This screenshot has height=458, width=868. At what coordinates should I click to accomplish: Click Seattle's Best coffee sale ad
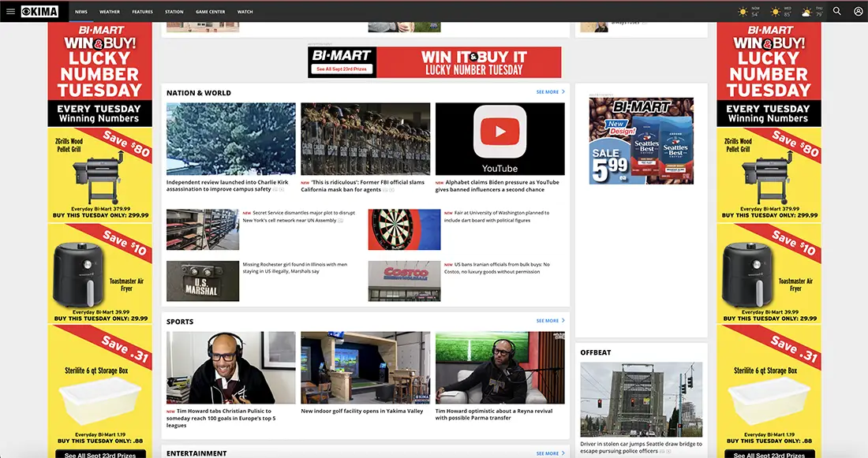641,141
